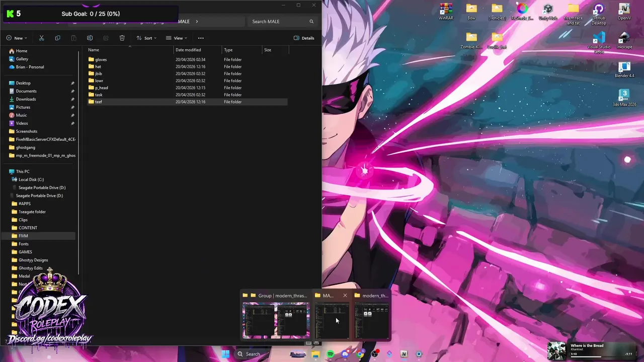Select the jbib folder

187,73
